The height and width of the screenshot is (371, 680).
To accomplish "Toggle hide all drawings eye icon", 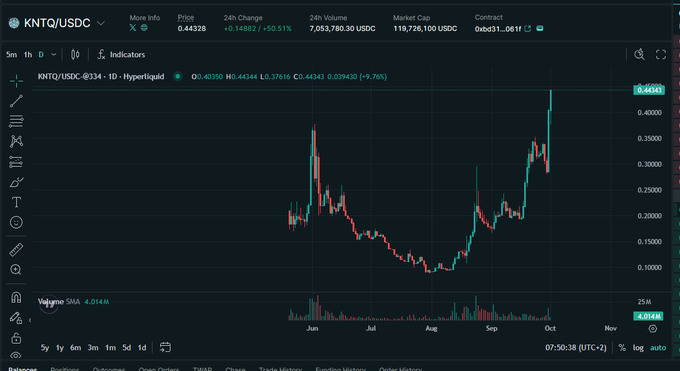I will point(16,355).
